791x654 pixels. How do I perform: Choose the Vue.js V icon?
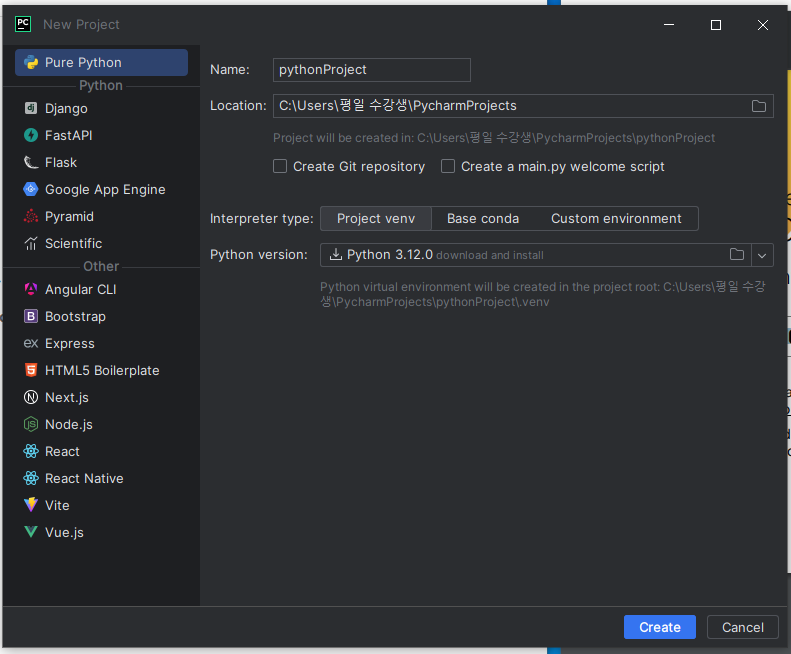(x=31, y=532)
